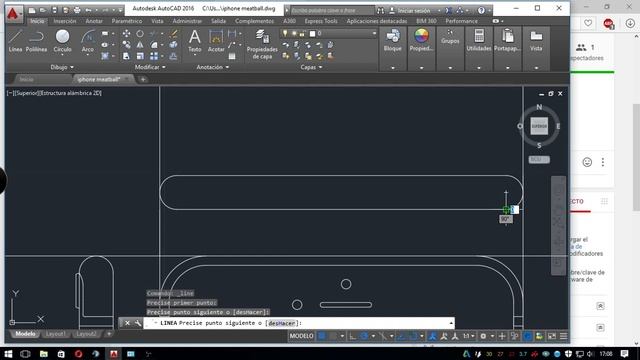
Task: Toggle layer on/off lightbulb in layer dropdown
Action: pos(285,33)
